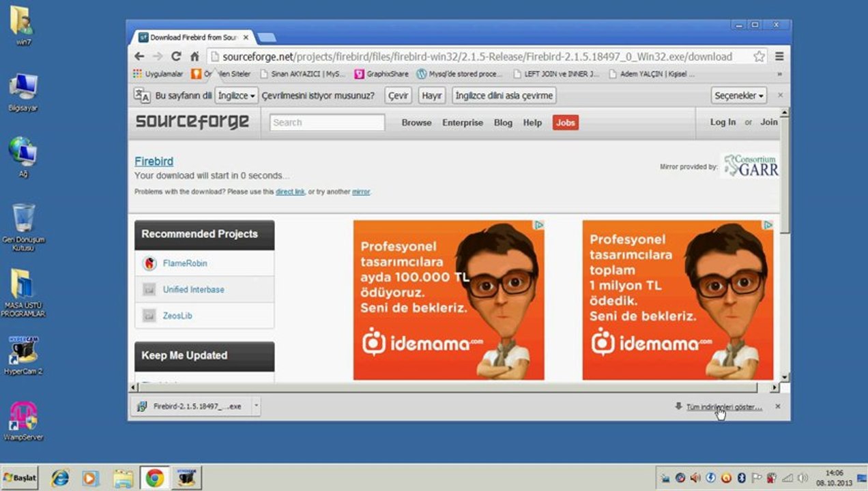Click the red speaker tray icon

click(695, 478)
